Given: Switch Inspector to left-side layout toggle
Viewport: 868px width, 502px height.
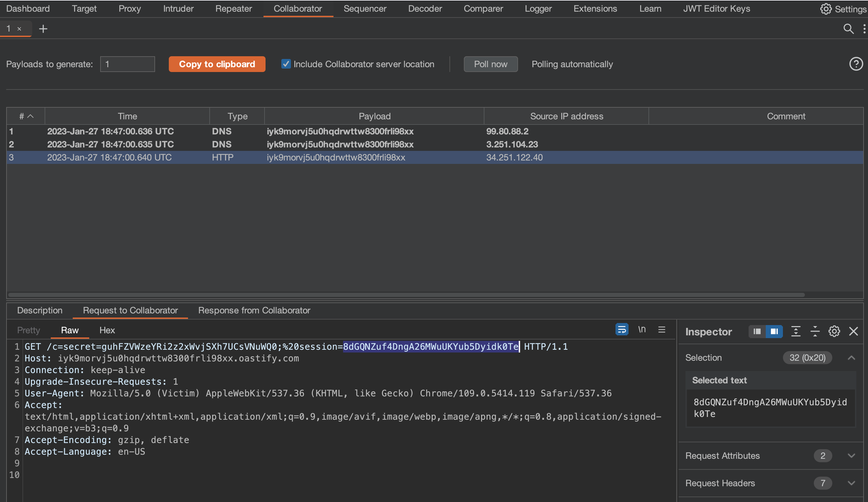Looking at the screenshot, I should click(x=757, y=331).
